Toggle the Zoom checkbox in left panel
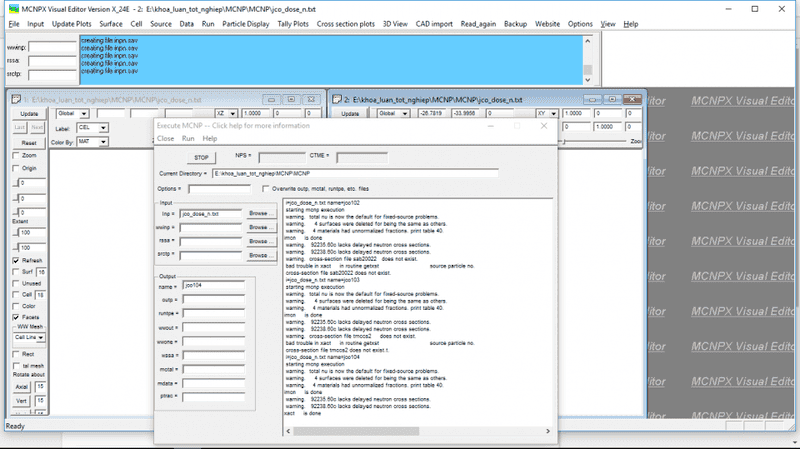Screen dimensions: 800x449 click(x=15, y=156)
